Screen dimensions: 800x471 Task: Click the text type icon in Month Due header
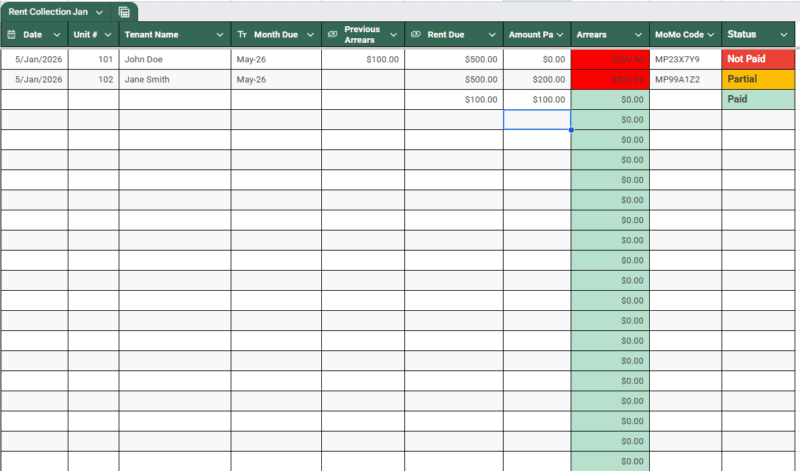coord(242,34)
